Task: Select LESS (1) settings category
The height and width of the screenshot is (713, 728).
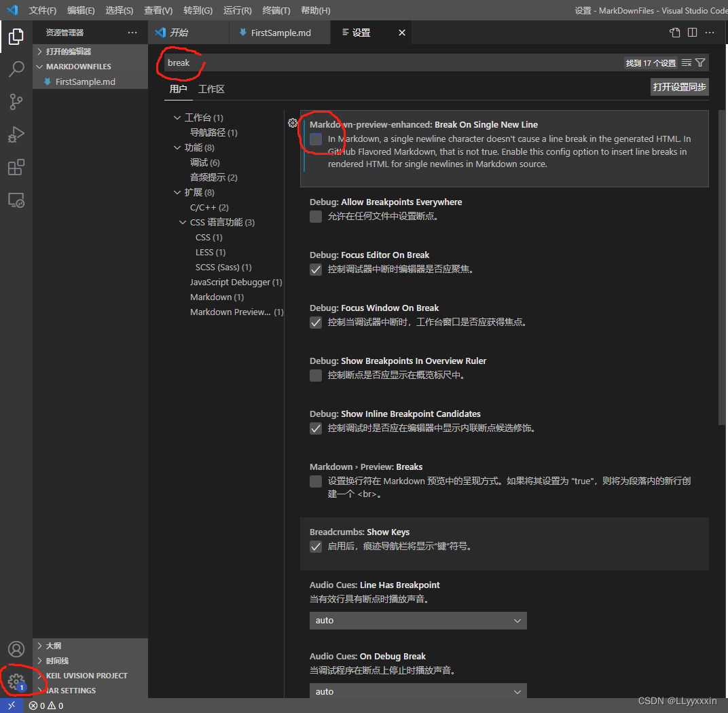Action: [x=211, y=253]
